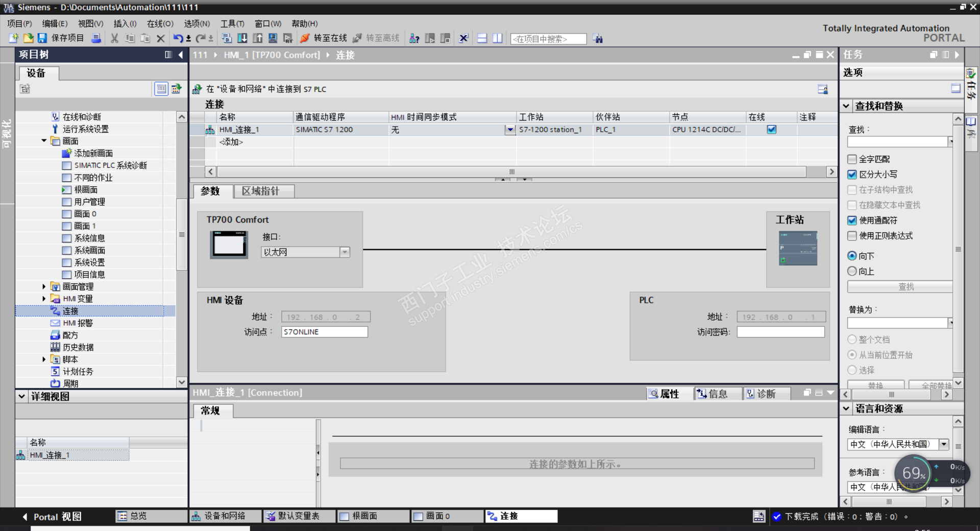
Task: Click the new project toolbar icon
Action: coord(14,38)
